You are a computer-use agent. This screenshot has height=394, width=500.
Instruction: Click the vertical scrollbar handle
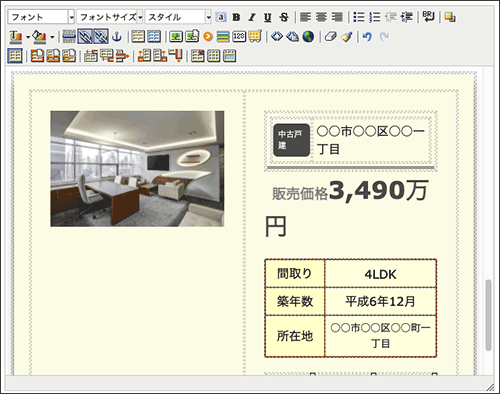click(488, 315)
